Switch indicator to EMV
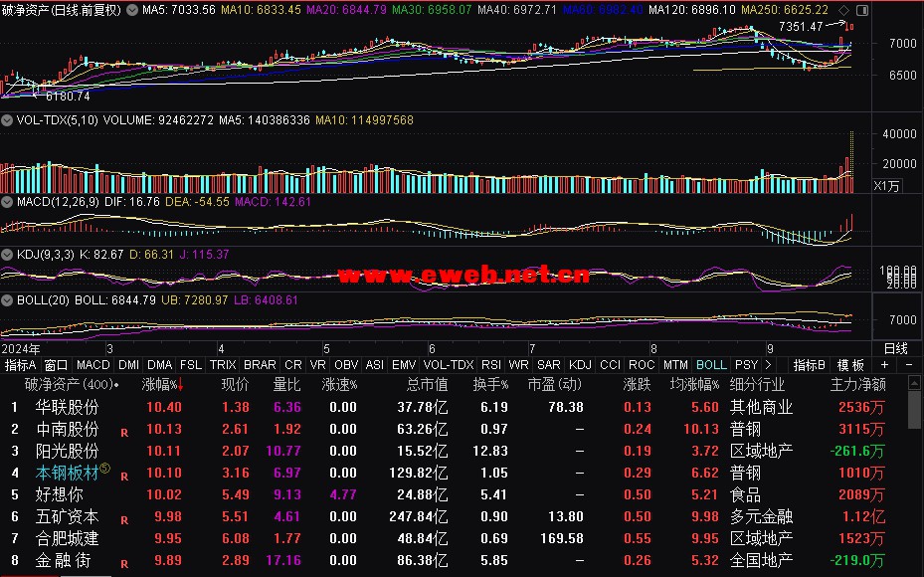This screenshot has height=577, width=924. [404, 365]
